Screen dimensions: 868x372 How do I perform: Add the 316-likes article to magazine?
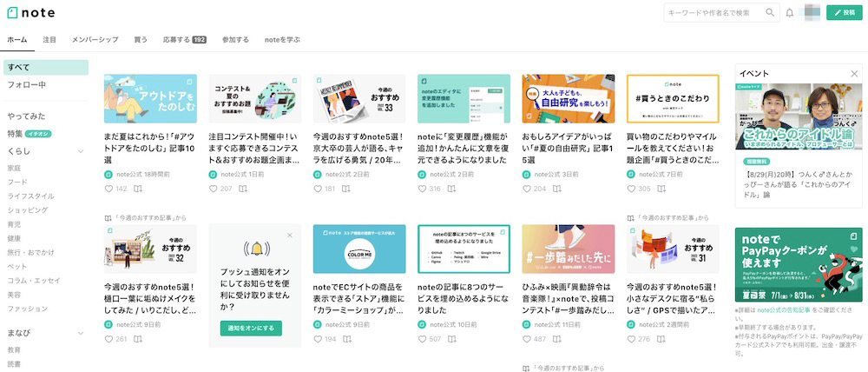pyautogui.click(x=451, y=189)
